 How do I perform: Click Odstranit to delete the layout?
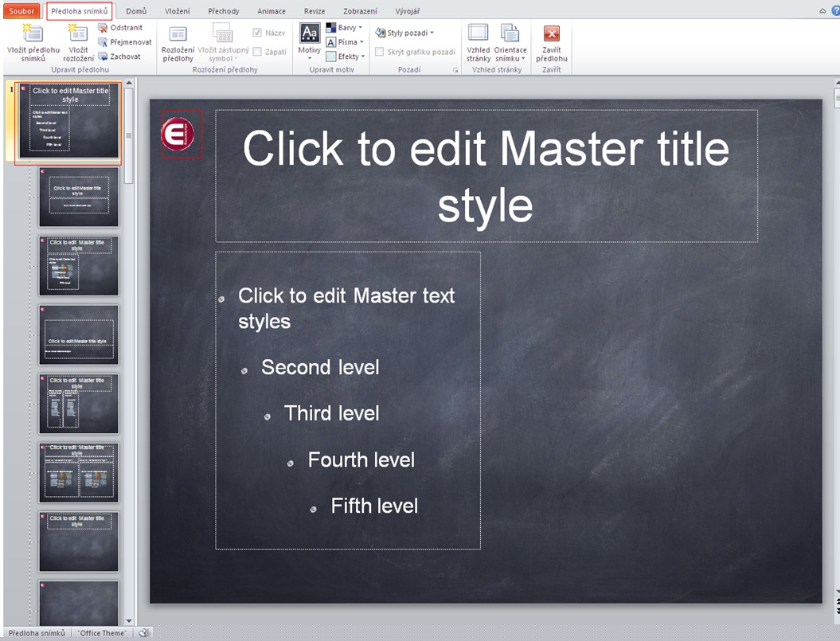(x=120, y=27)
